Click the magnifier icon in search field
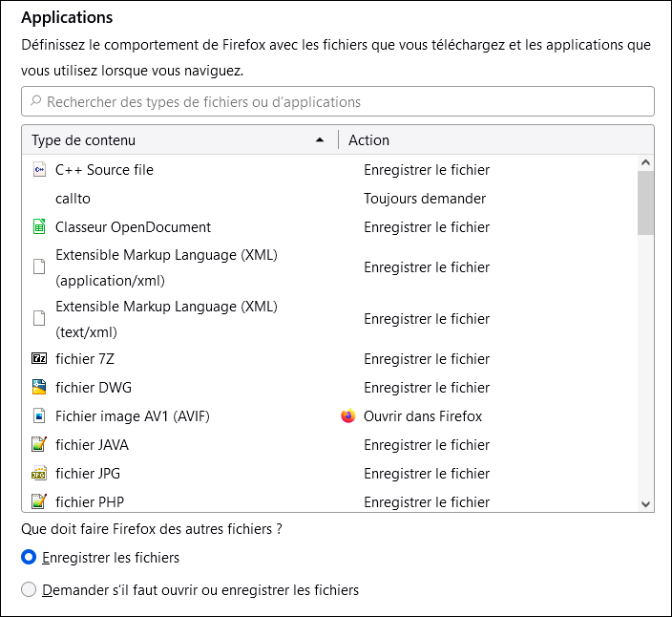The width and height of the screenshot is (672, 617). 35,101
